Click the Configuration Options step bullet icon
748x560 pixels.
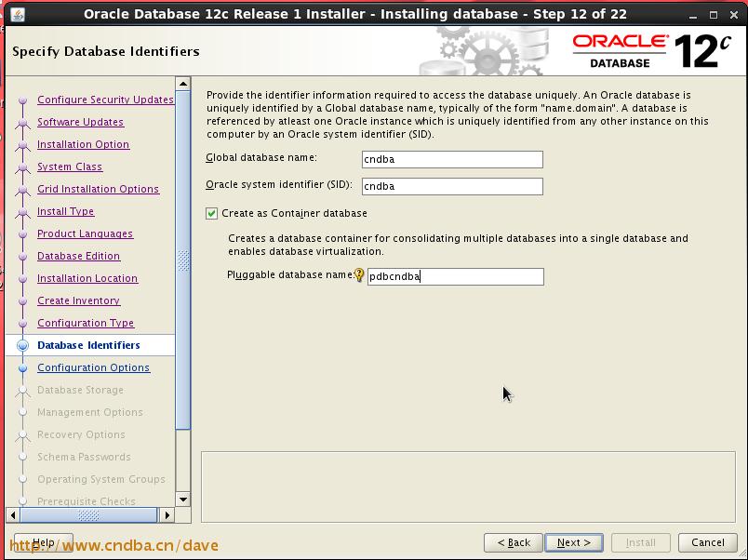pyautogui.click(x=22, y=367)
